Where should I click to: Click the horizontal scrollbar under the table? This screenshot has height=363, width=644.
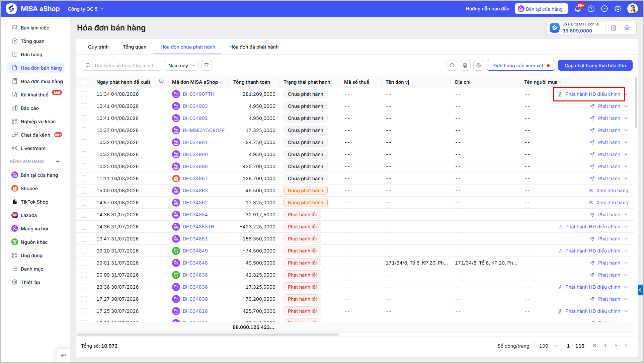(208, 334)
